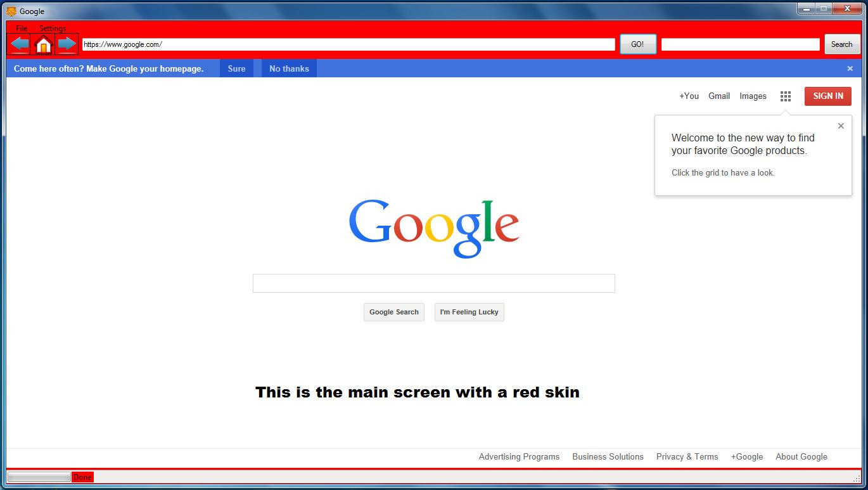Close the Welcome tooltip popup
868x490 pixels.
pos(841,126)
